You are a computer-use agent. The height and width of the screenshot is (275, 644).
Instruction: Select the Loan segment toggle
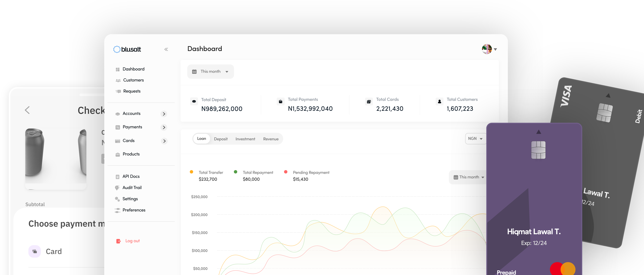click(x=201, y=139)
